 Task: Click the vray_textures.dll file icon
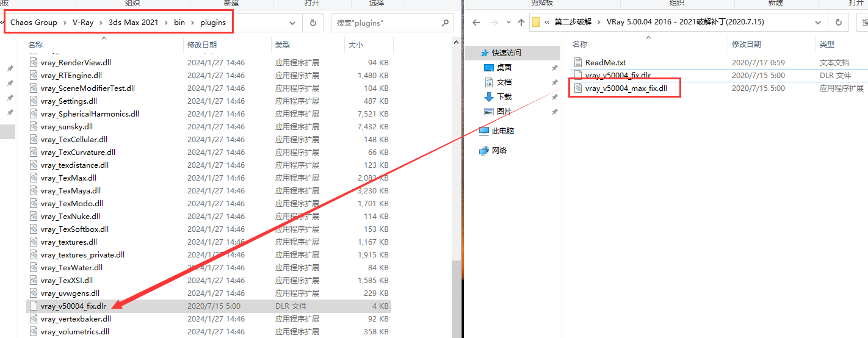point(34,242)
